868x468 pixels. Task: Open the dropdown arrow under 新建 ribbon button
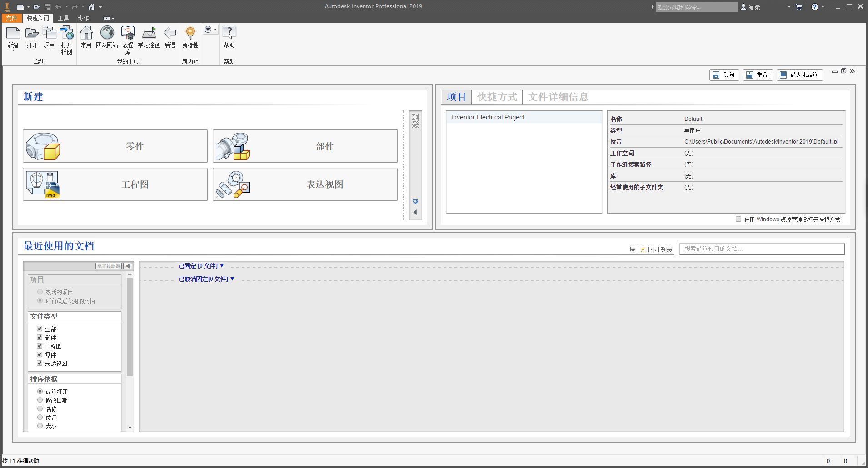[x=13, y=50]
